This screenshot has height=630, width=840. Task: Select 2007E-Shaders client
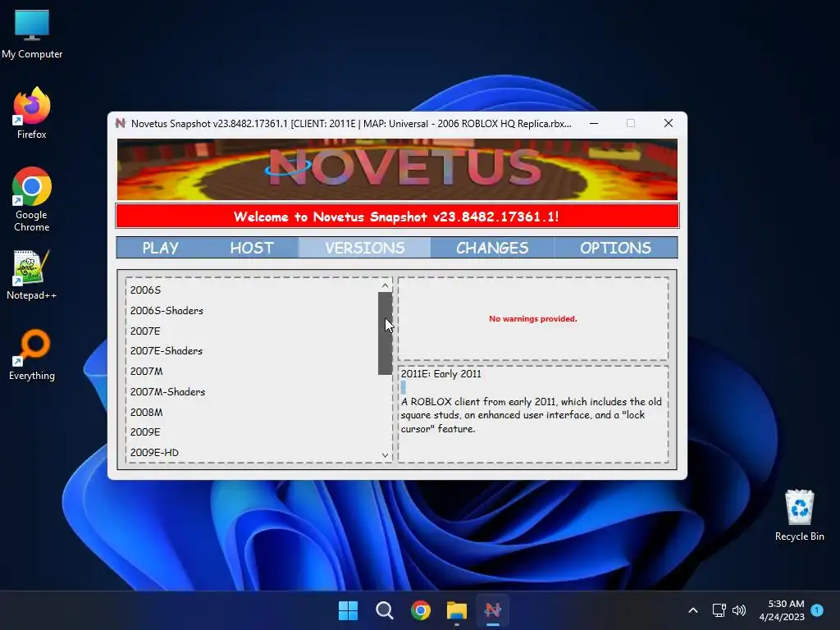pyautogui.click(x=252, y=351)
